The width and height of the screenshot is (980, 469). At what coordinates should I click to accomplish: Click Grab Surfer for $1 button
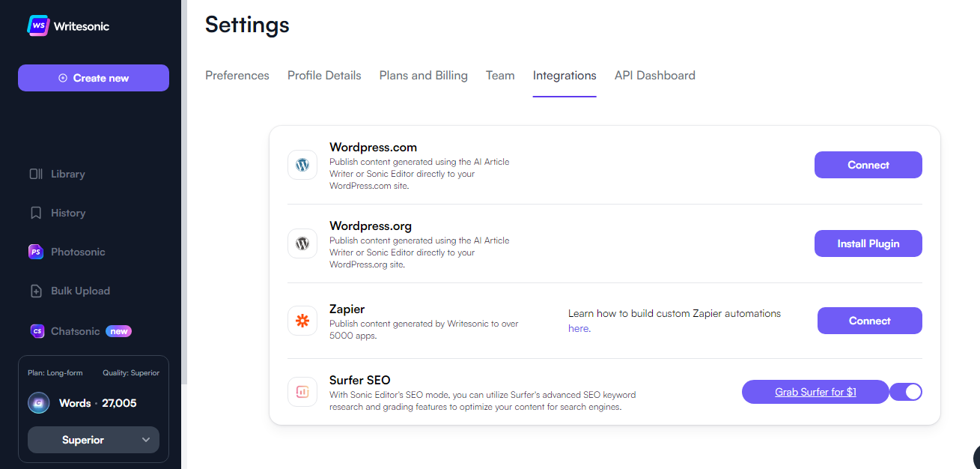pos(815,392)
